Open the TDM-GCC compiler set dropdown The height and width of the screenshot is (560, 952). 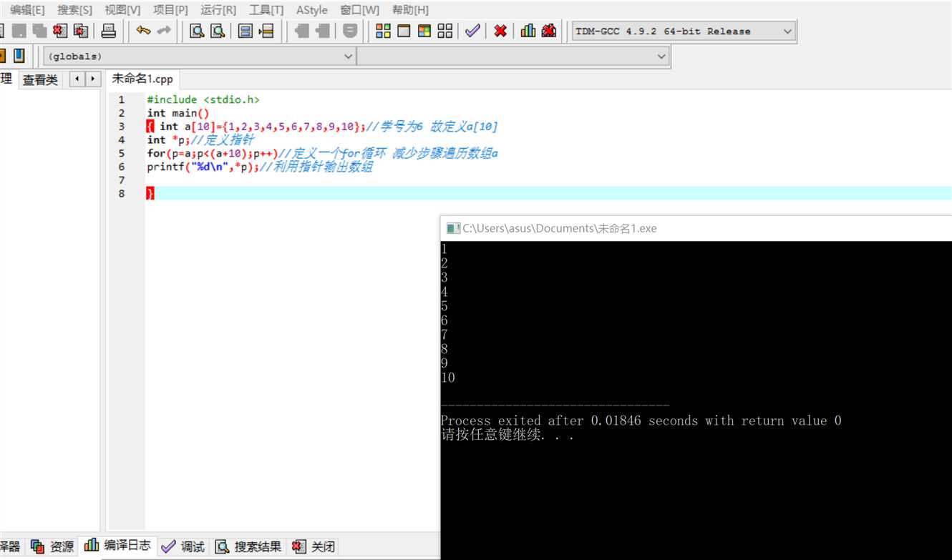[684, 31]
